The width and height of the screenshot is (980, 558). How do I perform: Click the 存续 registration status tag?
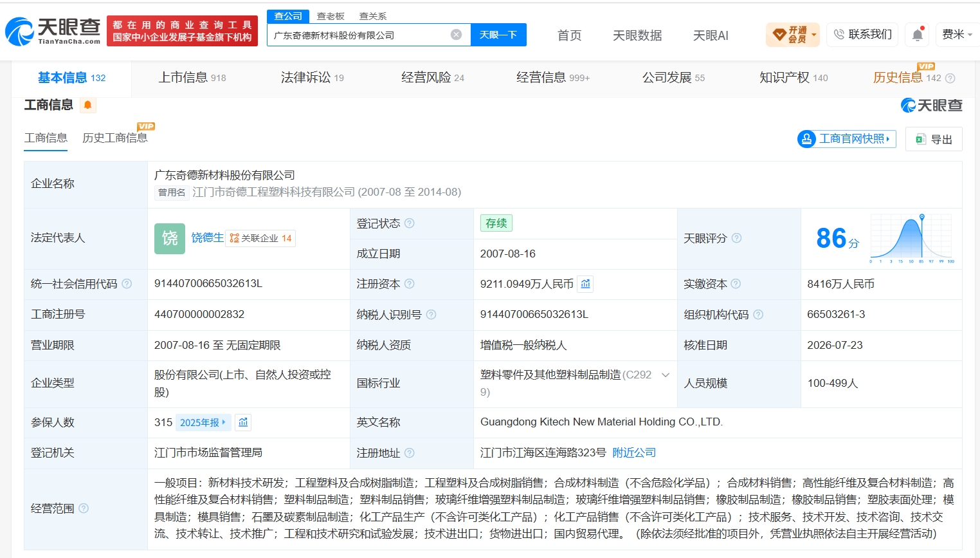(x=496, y=223)
